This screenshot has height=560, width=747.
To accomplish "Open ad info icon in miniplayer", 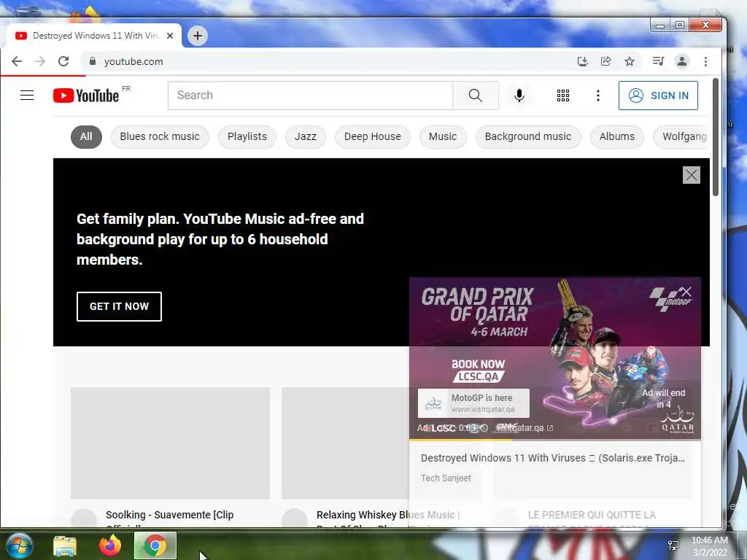I will click(x=484, y=427).
